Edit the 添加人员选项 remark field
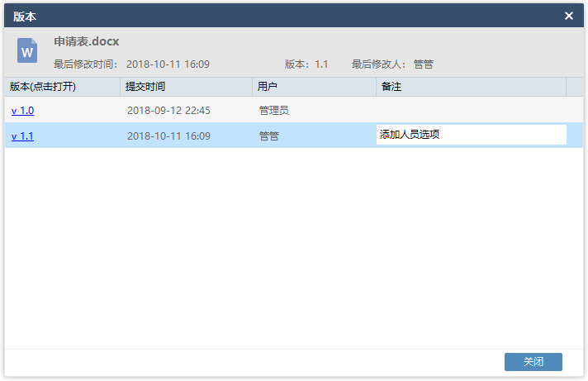The width and height of the screenshot is (588, 381). (471, 135)
